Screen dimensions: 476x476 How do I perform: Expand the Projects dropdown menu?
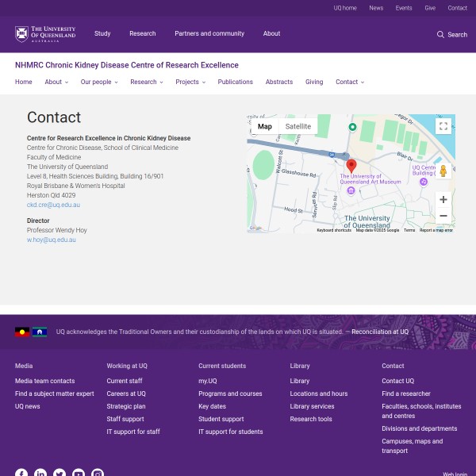pos(190,82)
